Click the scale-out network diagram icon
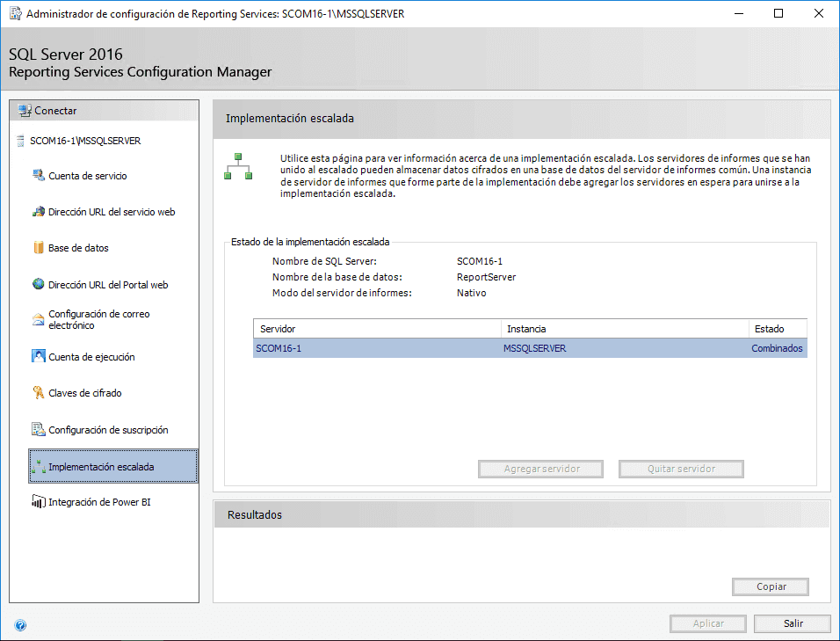Screen dimensions: 840x641 point(238,166)
